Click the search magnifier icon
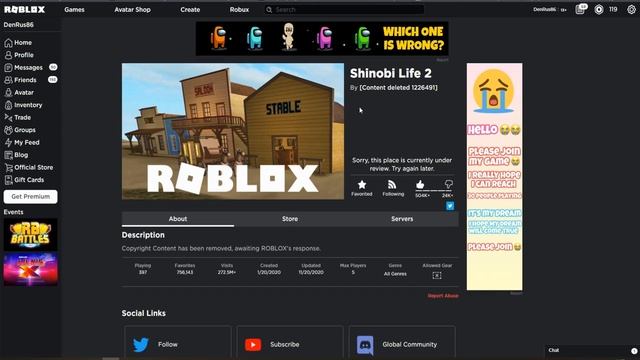 [x=269, y=9]
